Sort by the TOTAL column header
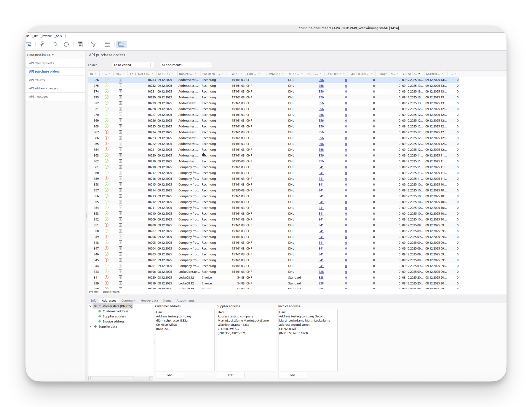532x407 pixels. click(234, 74)
